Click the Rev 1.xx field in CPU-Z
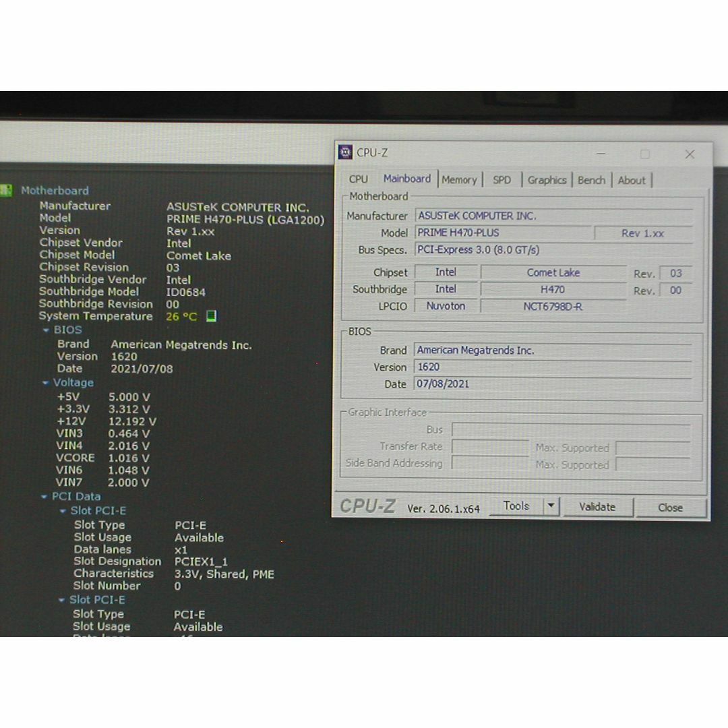The height and width of the screenshot is (728, 728). point(643,233)
